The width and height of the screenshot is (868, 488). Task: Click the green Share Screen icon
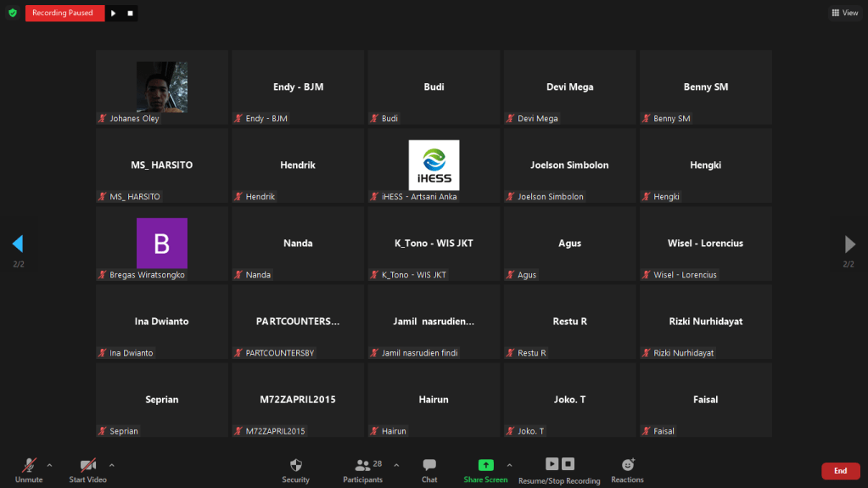(485, 465)
